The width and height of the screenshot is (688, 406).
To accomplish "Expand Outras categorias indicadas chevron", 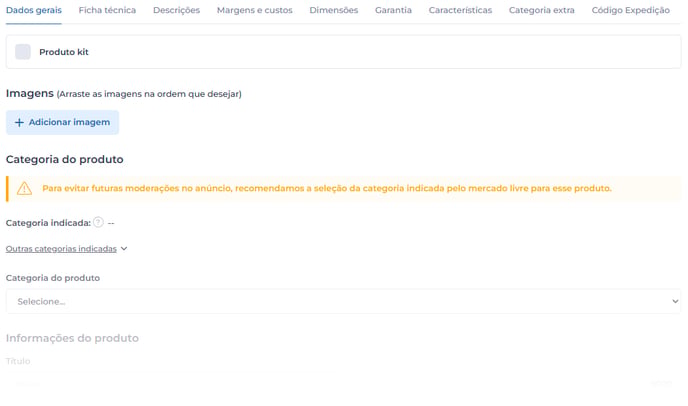I will [124, 248].
